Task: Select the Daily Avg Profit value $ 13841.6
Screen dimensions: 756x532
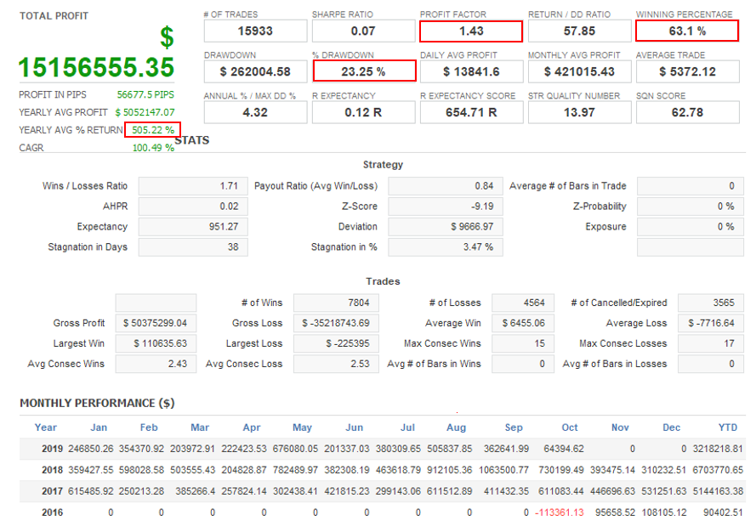Action: 471,71
